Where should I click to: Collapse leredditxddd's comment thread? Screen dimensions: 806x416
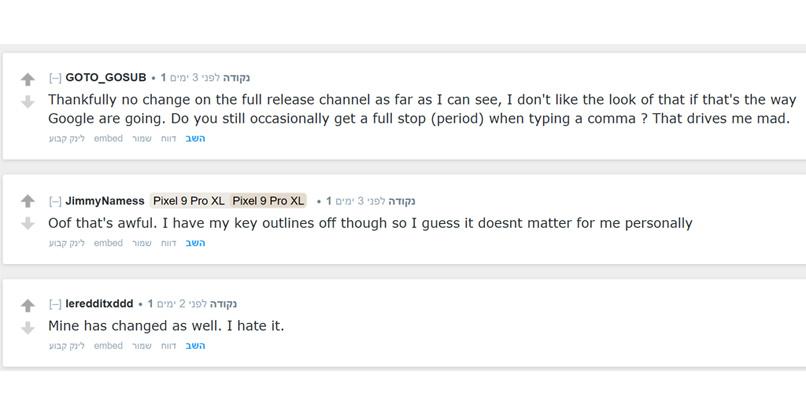click(55, 304)
